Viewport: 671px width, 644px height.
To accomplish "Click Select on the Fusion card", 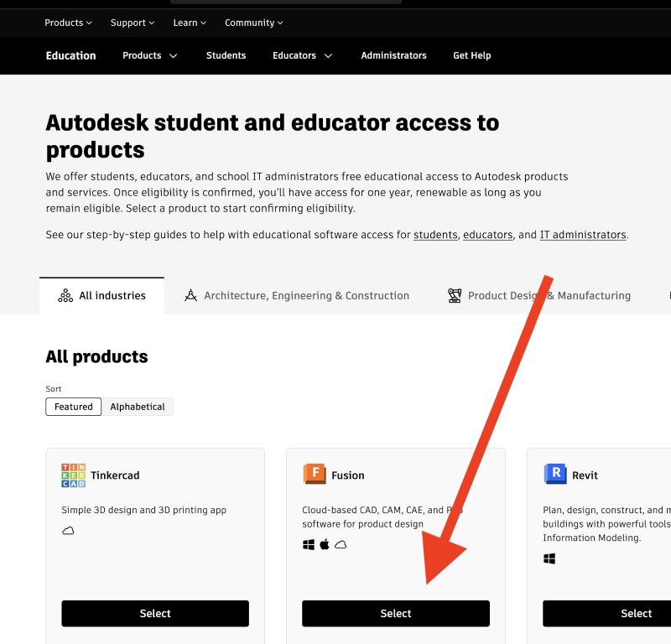I will click(395, 613).
